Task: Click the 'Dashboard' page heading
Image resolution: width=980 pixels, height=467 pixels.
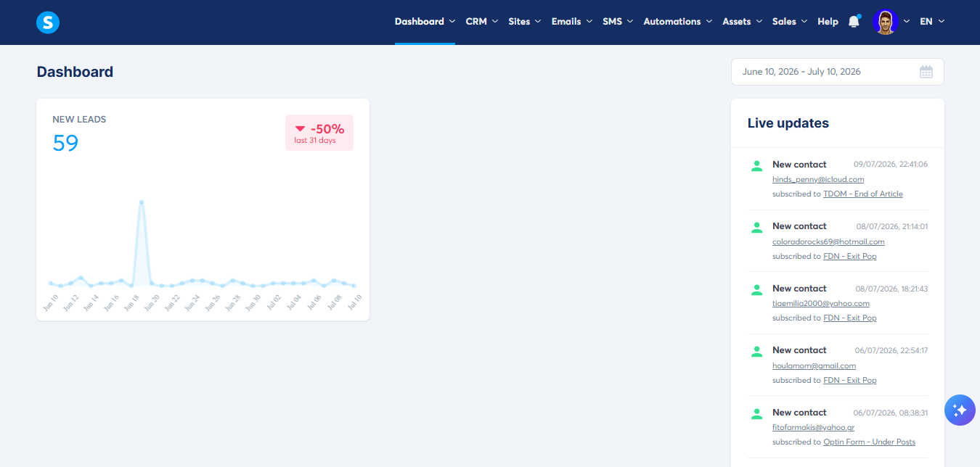Action: 75,72
